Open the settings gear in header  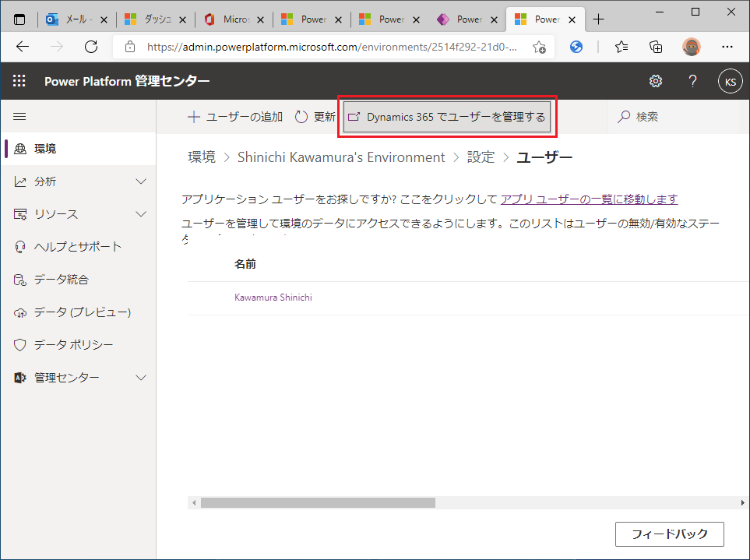tap(655, 81)
